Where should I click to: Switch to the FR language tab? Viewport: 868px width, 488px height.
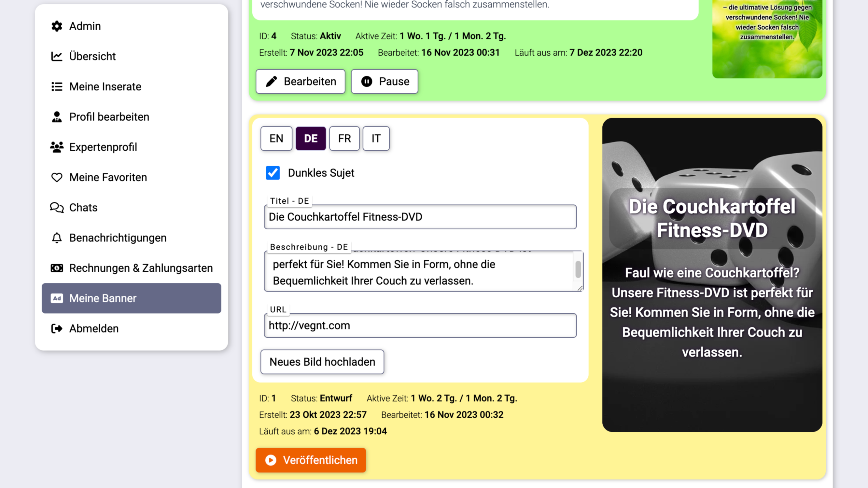pyautogui.click(x=344, y=138)
